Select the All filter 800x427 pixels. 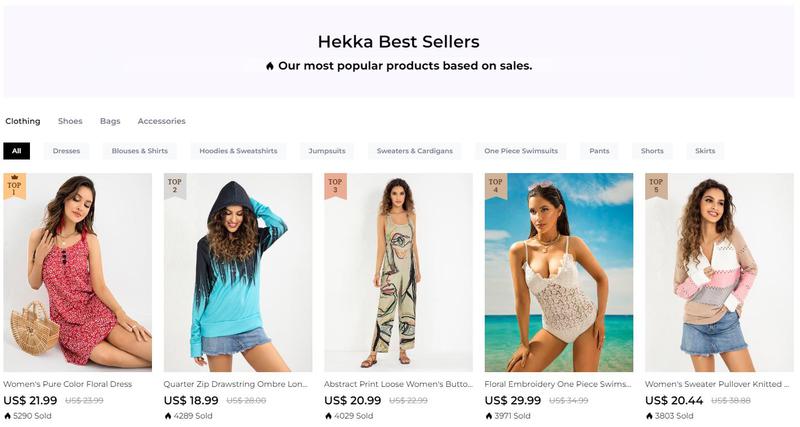pyautogui.click(x=16, y=151)
